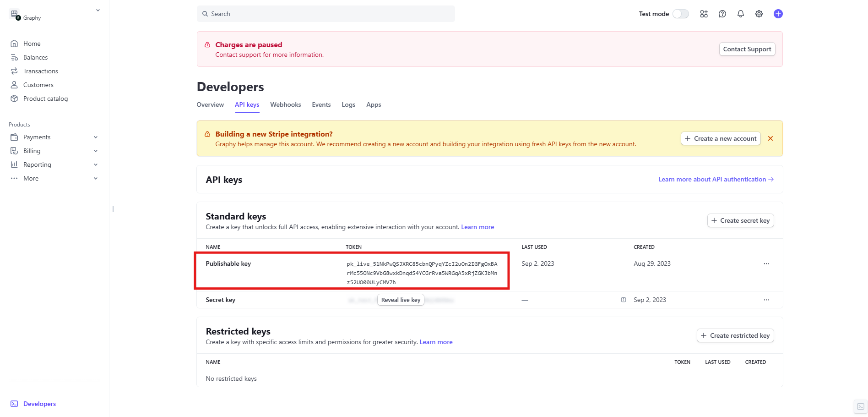Dismiss the new Stripe integration banner

pos(770,138)
